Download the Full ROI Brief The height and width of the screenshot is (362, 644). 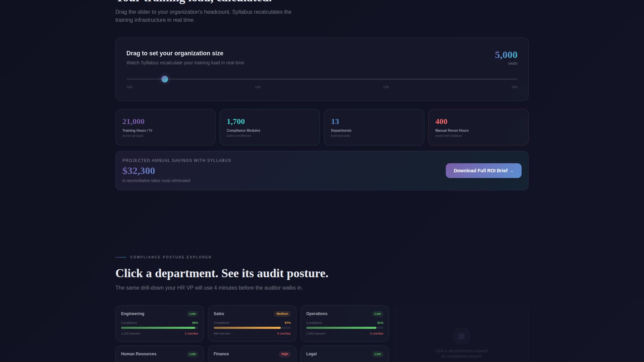(483, 171)
